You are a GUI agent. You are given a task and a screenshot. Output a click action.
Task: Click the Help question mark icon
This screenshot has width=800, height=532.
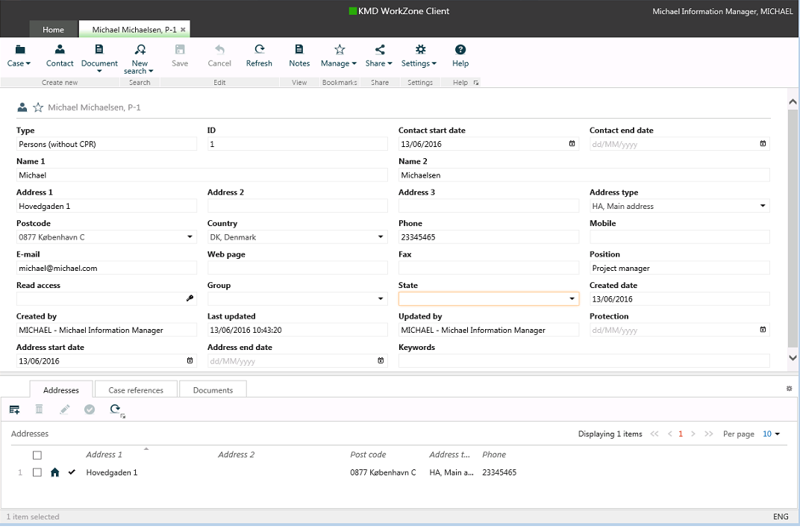pyautogui.click(x=460, y=50)
